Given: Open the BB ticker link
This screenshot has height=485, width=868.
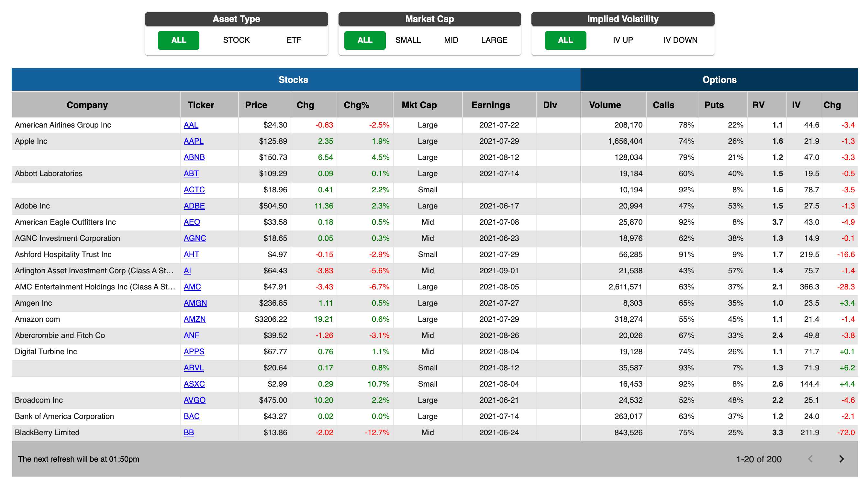Looking at the screenshot, I should (189, 433).
